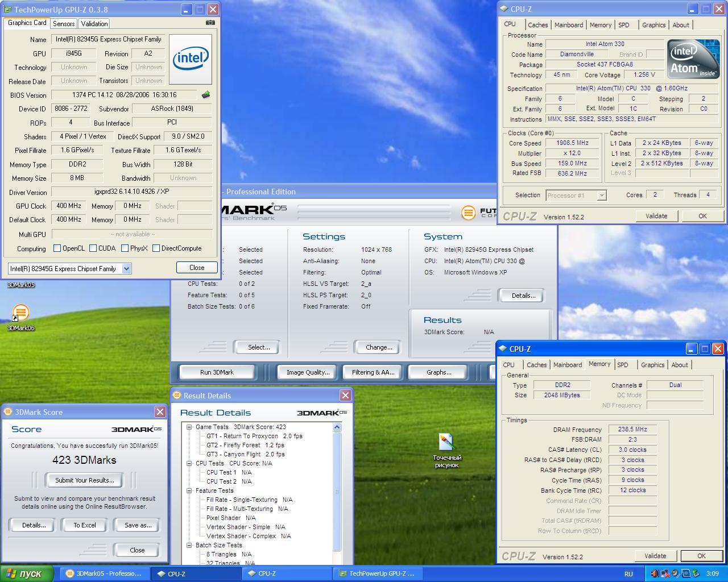Viewport: 728px width, 582px height.
Task: Click the Image Quality button
Action: coord(308,372)
